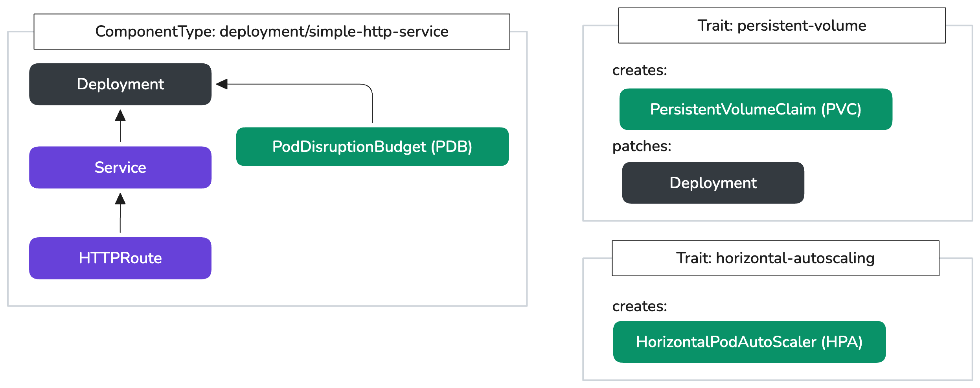Click empty space below the PDB node in the ComponentType group

click(x=372, y=236)
